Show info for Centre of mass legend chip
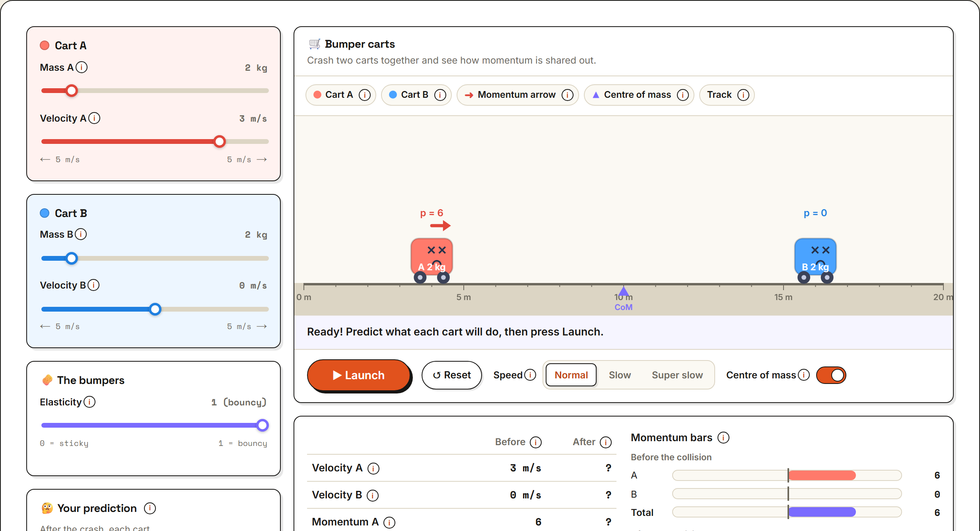The image size is (980, 531). click(682, 95)
